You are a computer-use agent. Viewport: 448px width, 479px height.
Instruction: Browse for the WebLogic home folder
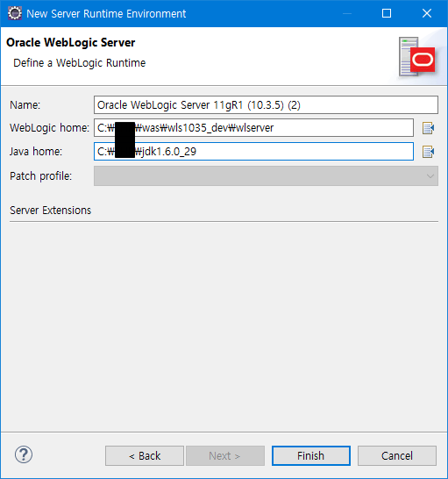click(428, 128)
